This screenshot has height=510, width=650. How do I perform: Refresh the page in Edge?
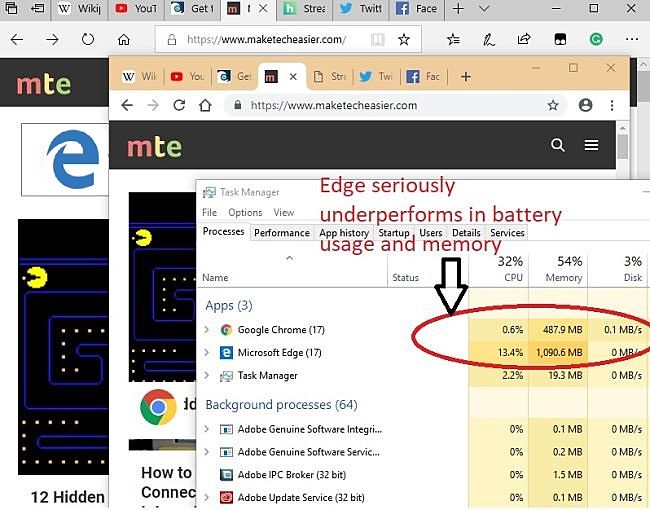88,40
